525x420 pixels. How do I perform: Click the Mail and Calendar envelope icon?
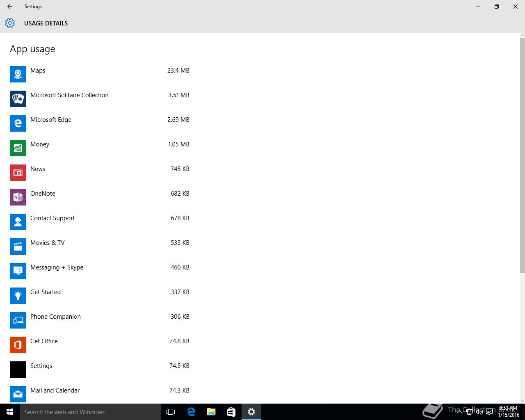pos(18,394)
